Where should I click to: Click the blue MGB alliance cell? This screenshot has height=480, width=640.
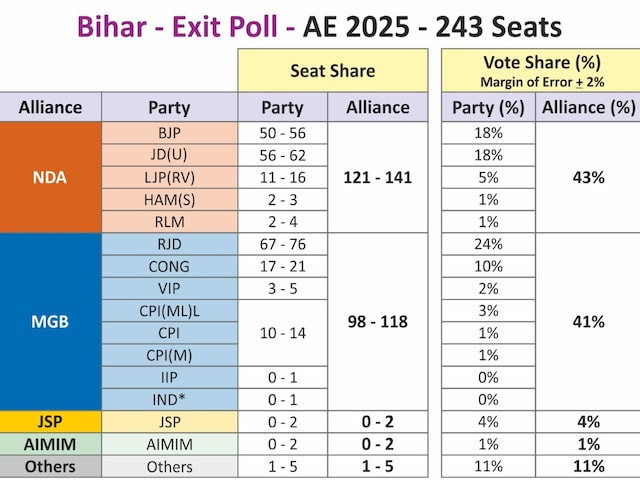[50, 321]
